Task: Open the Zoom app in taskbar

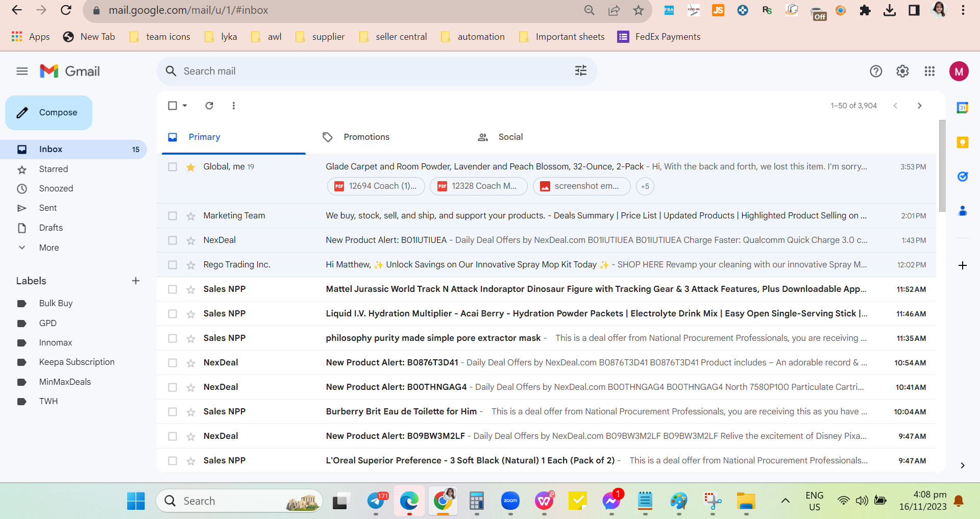Action: tap(510, 501)
